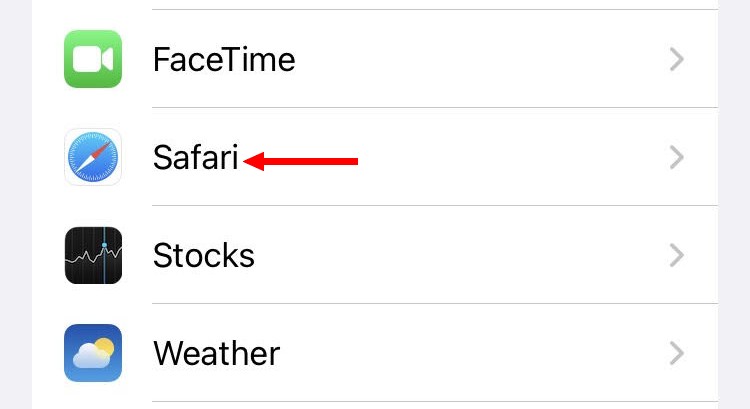Click the tail end of the red arrow
This screenshot has height=409, width=750.
click(353, 161)
